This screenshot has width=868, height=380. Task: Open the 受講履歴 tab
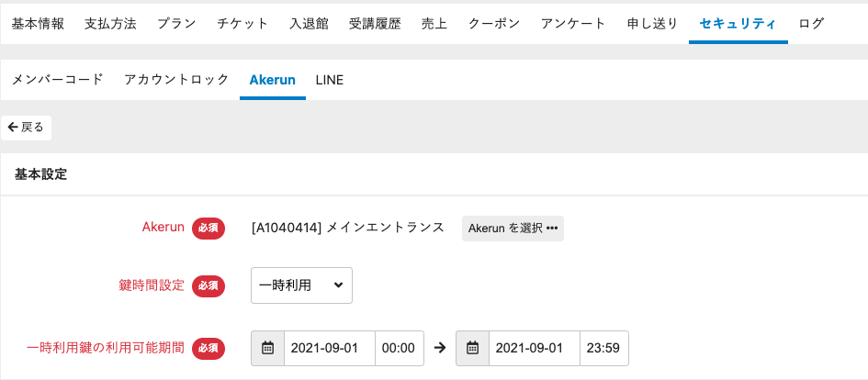pos(375,23)
